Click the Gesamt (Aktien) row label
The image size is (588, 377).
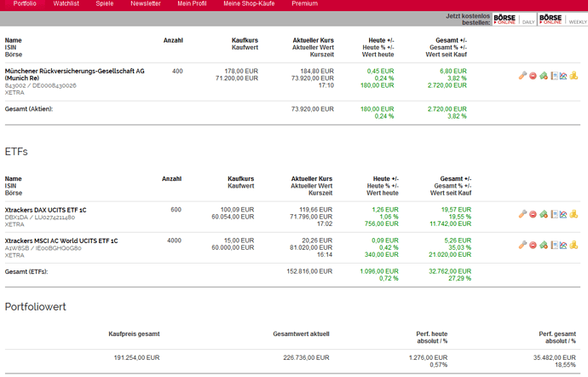[29, 109]
